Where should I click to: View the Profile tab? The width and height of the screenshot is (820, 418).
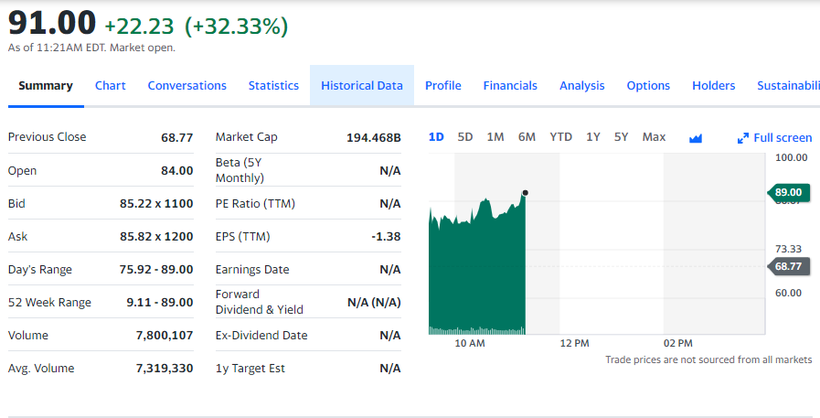coord(443,86)
